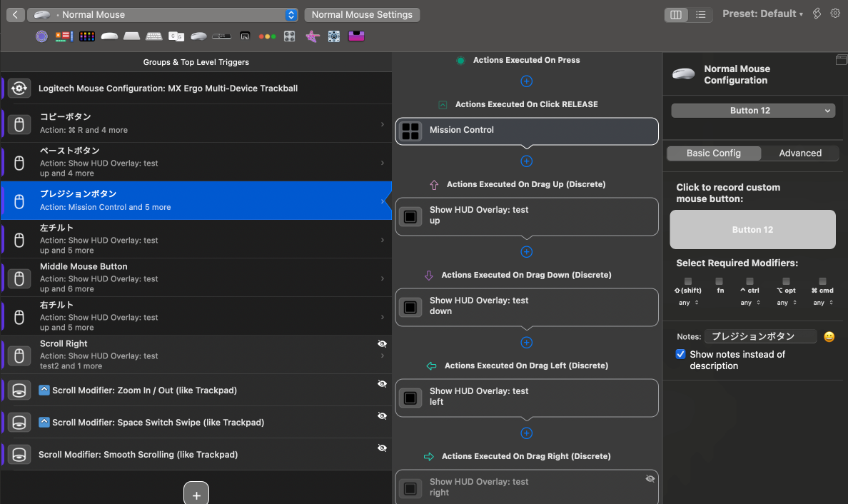Open the shift modifier 'any' dropdown

(687, 302)
